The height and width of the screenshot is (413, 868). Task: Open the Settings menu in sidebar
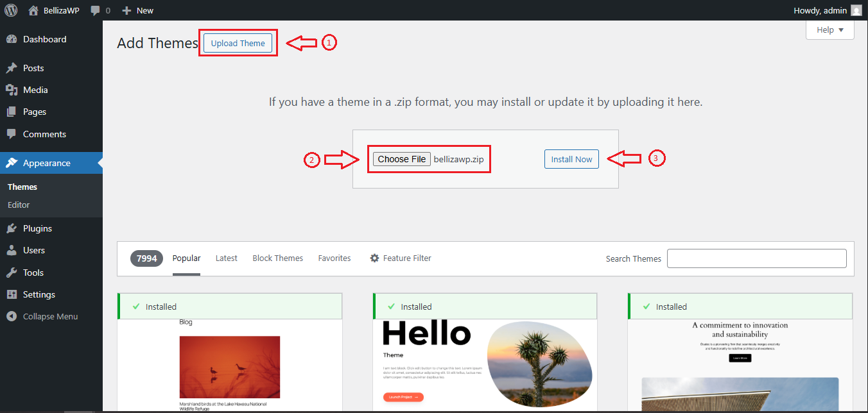[39, 294]
